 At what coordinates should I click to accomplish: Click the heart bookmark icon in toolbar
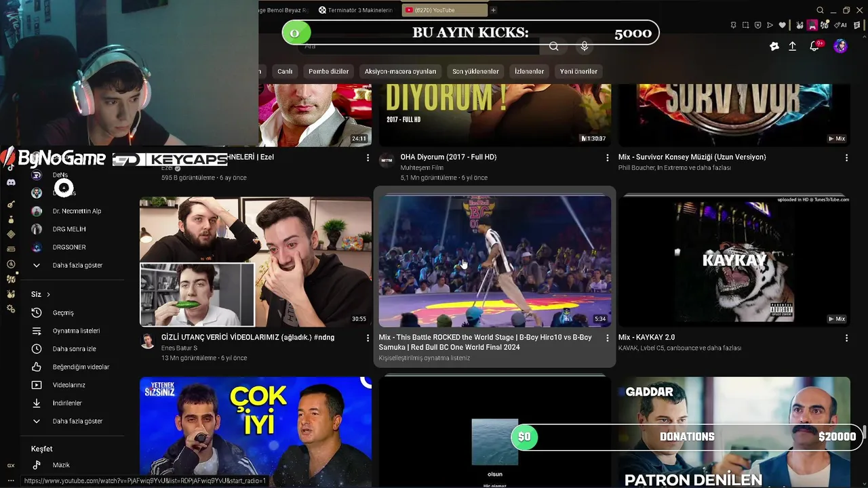[782, 25]
